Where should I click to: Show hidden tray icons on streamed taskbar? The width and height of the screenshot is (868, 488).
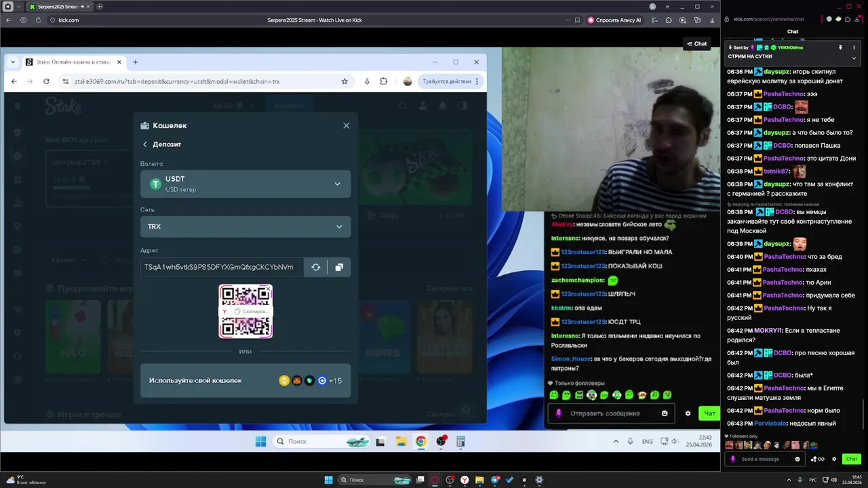coord(616,441)
